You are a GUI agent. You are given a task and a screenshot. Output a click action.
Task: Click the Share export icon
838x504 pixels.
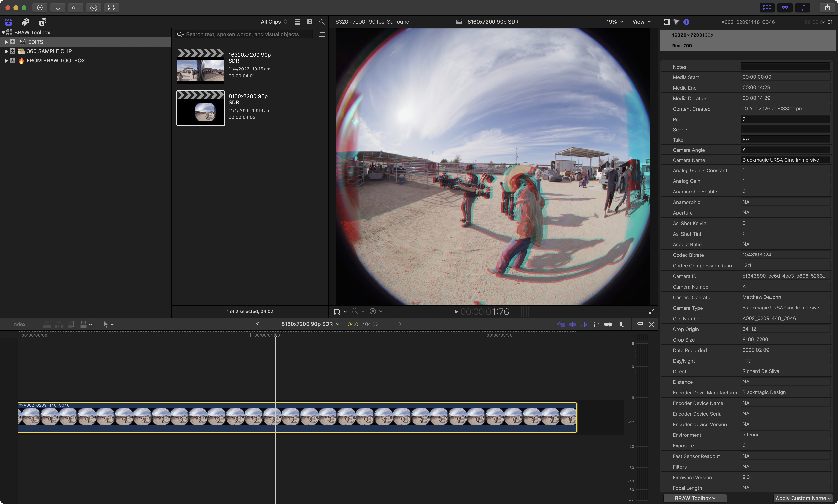(x=827, y=8)
